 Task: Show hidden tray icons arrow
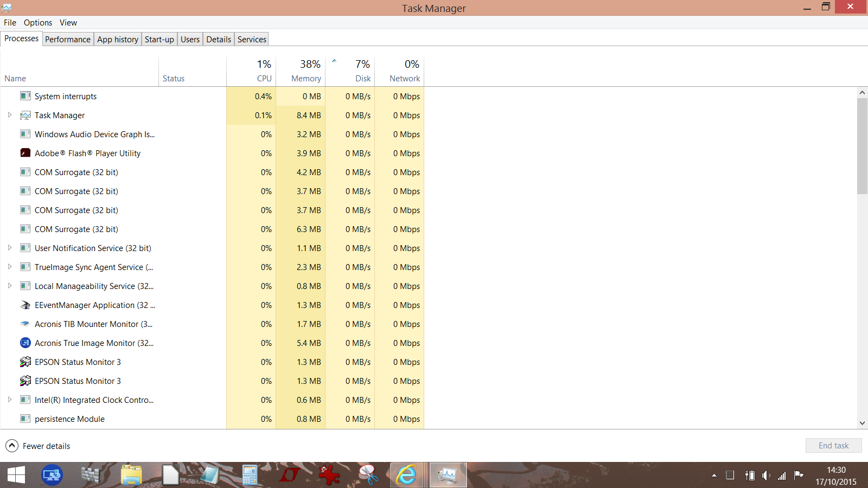coord(714,476)
